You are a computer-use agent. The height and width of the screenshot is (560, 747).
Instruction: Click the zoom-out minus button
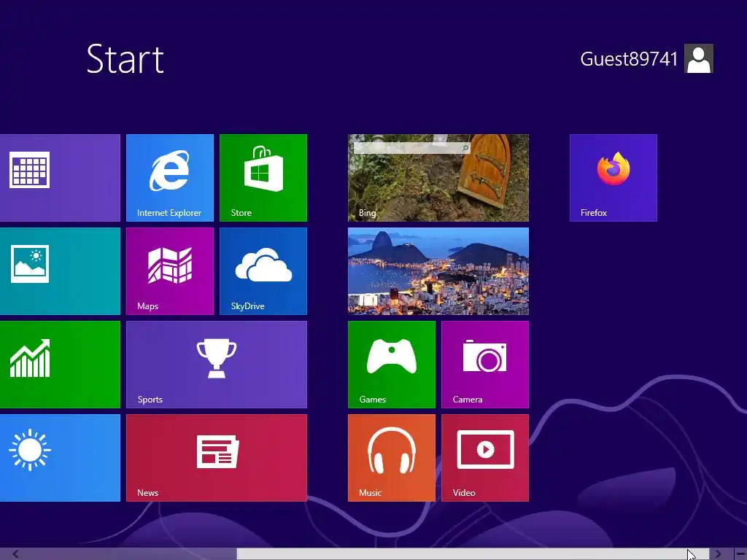click(740, 554)
